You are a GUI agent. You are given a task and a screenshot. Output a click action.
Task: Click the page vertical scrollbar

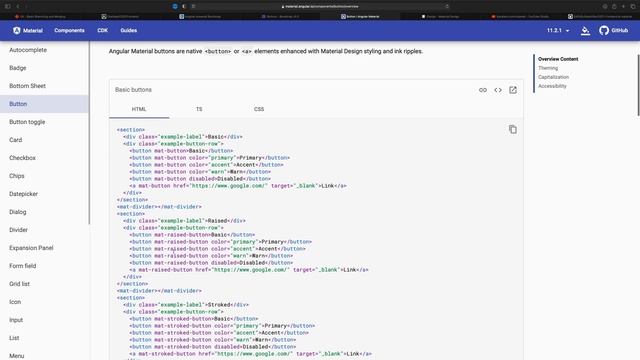(638, 85)
